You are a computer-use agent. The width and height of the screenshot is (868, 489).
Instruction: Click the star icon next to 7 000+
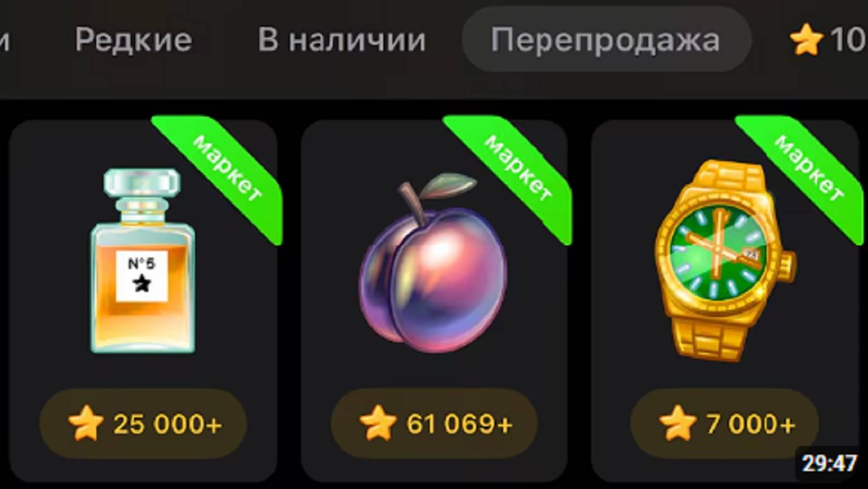point(677,423)
